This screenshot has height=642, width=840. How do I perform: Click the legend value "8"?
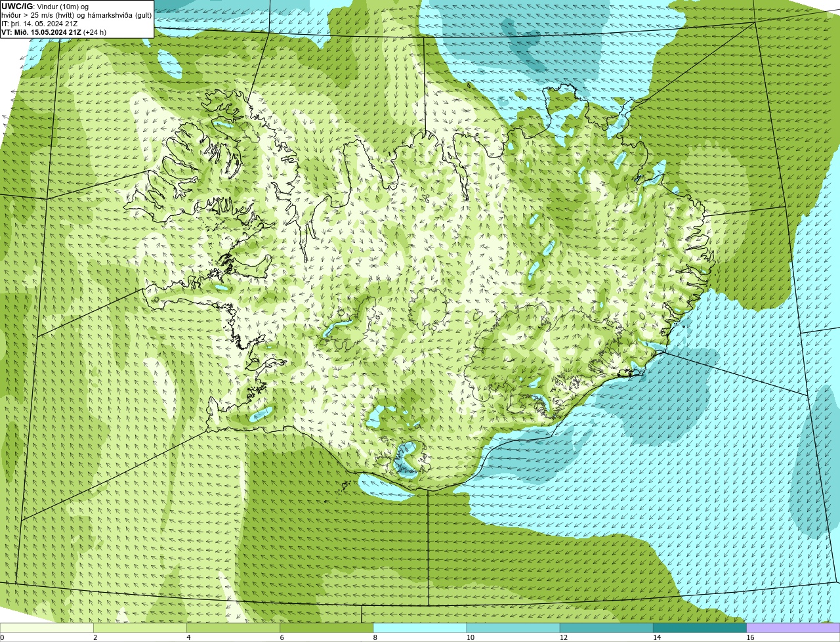(x=375, y=637)
